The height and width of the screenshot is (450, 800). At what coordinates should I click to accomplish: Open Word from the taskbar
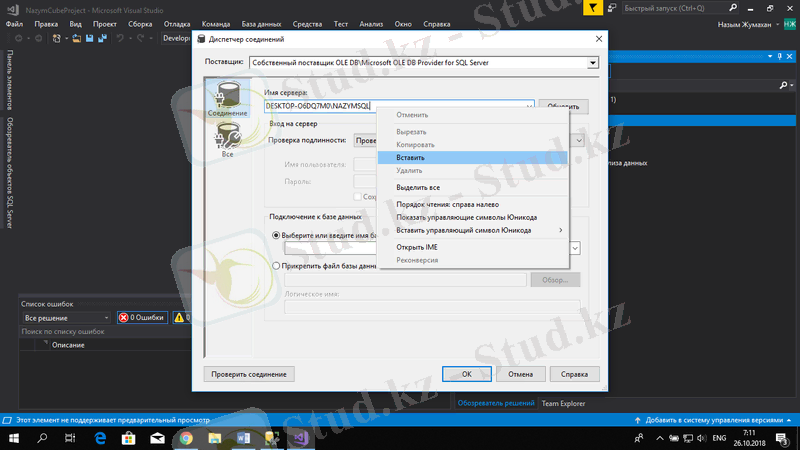click(243, 438)
